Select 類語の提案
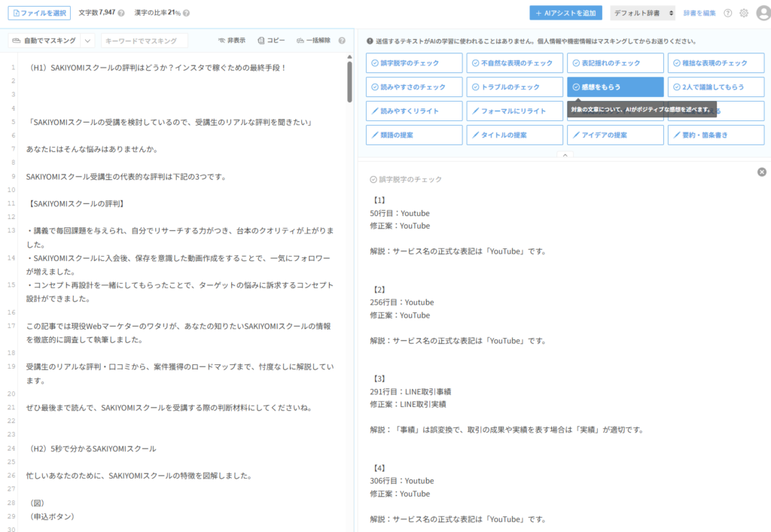 (414, 135)
